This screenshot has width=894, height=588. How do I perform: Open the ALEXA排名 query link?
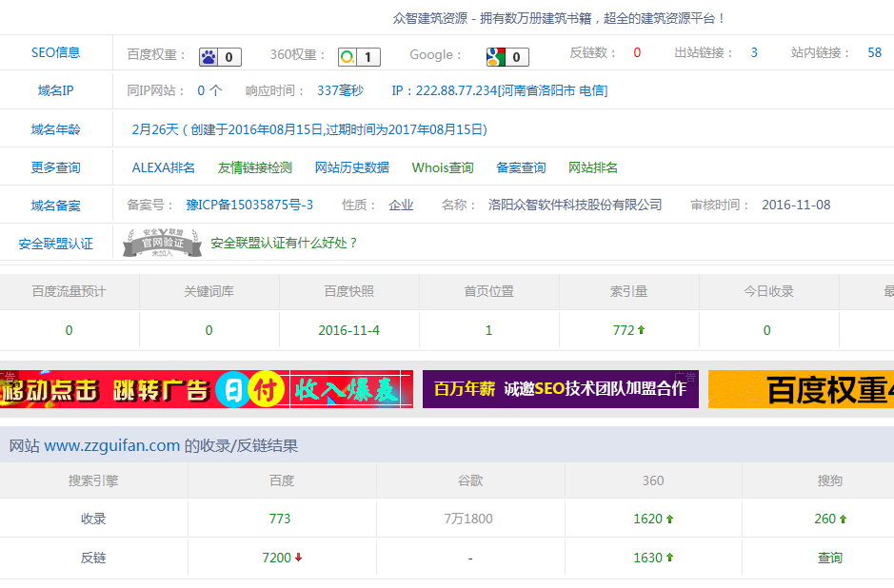click(x=163, y=167)
